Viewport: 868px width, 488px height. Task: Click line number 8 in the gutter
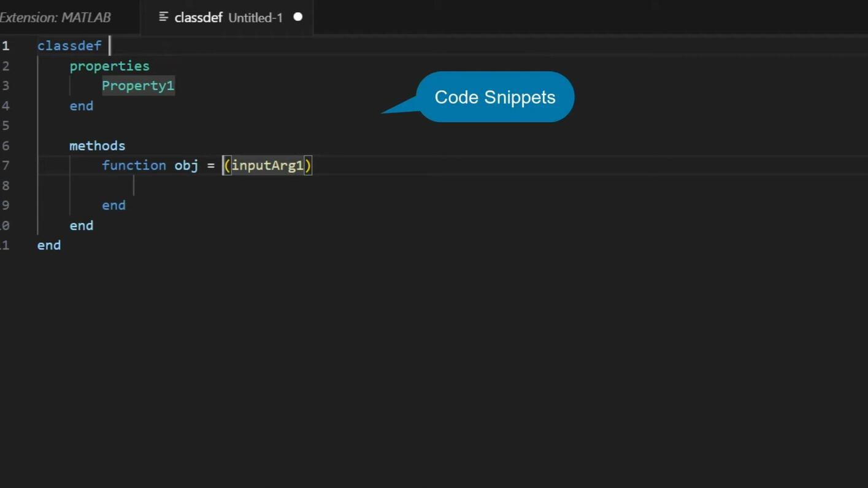[x=6, y=186]
